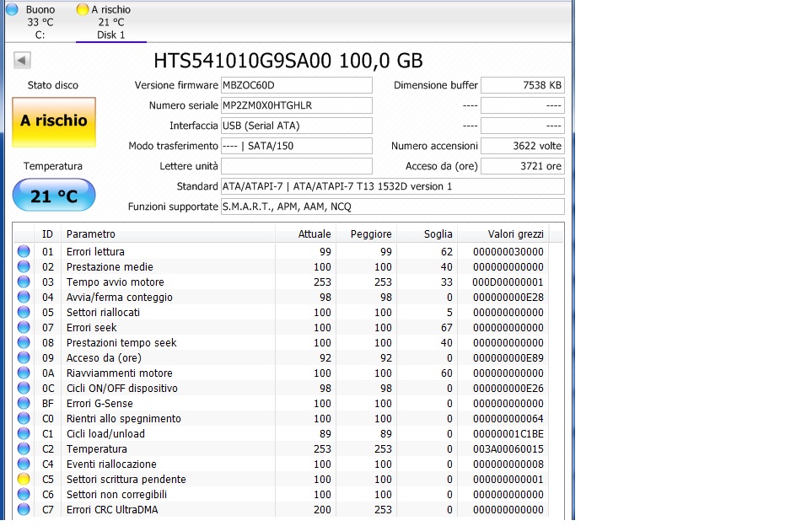Image resolution: width=812 pixels, height=526 pixels.
Task: Select the Settori riallocati parameter text
Action: [x=103, y=312]
